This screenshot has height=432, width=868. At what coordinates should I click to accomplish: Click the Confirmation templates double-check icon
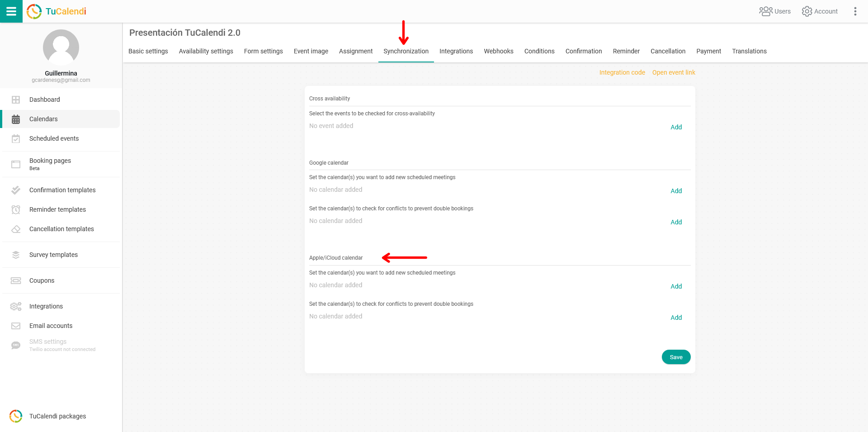point(16,190)
